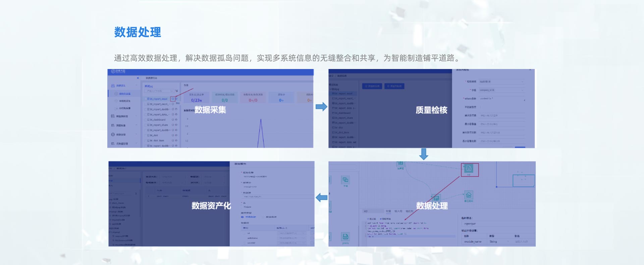Click the second blue add-check button
Screen dimensions: 644x265
(x=394, y=86)
